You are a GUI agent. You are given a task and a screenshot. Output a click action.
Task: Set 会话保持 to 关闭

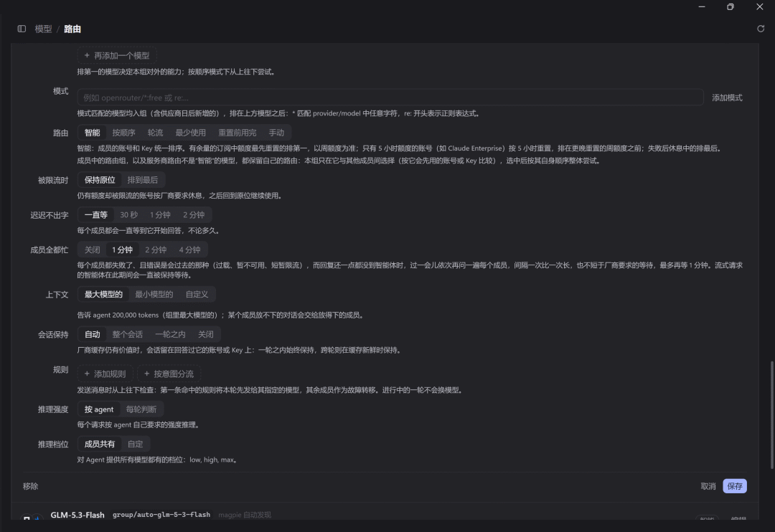click(206, 334)
